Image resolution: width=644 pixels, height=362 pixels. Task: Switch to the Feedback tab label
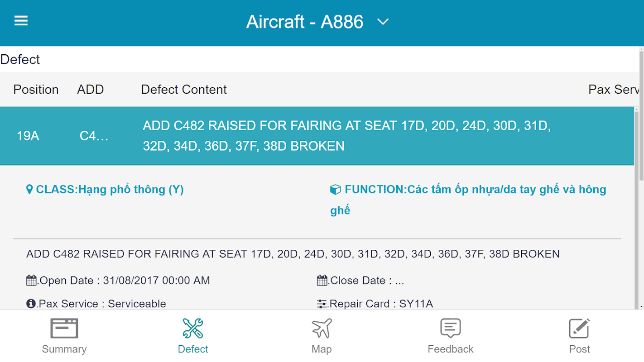point(450,349)
